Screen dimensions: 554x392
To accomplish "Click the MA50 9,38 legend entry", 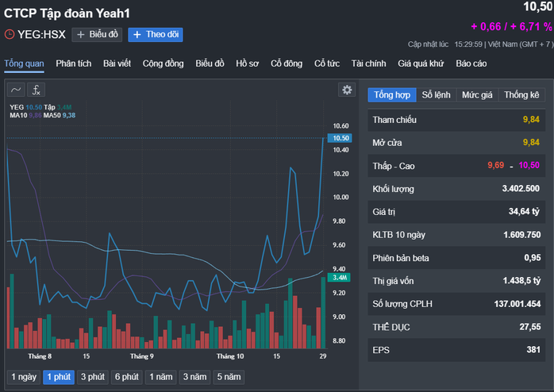I will coord(60,115).
